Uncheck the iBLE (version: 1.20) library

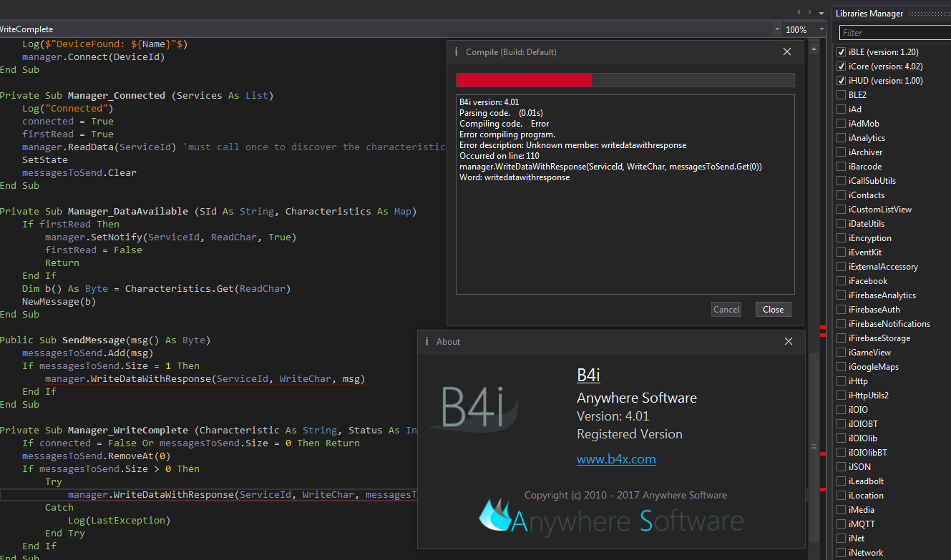(842, 52)
